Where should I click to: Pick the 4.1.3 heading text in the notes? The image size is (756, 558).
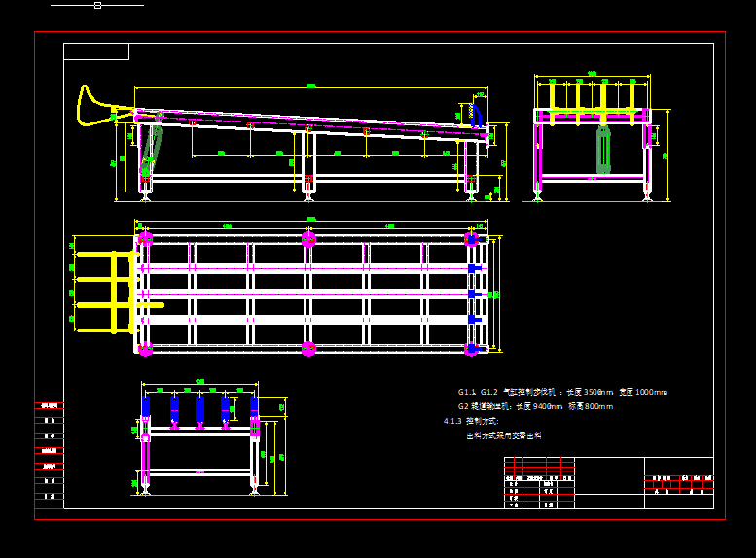[471, 421]
